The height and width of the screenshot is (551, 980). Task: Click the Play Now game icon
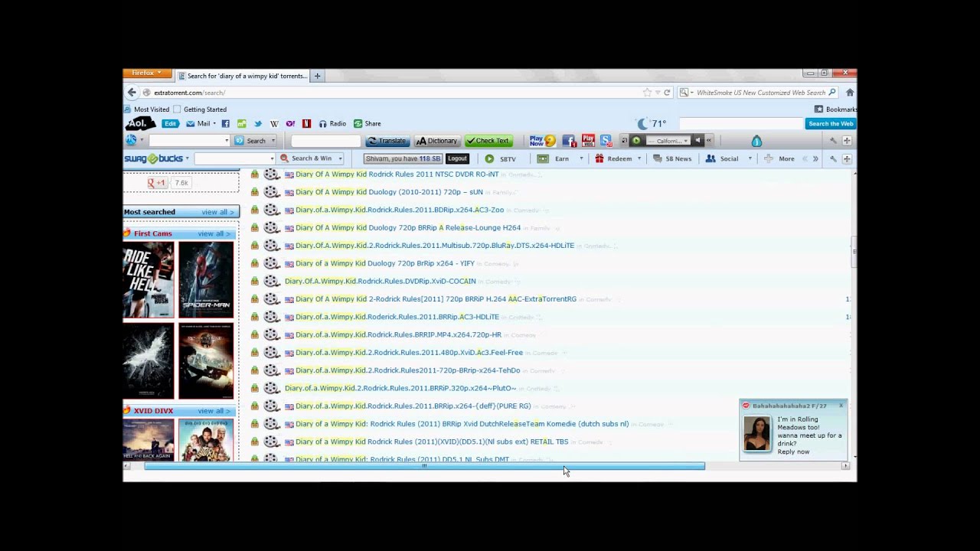pos(542,141)
